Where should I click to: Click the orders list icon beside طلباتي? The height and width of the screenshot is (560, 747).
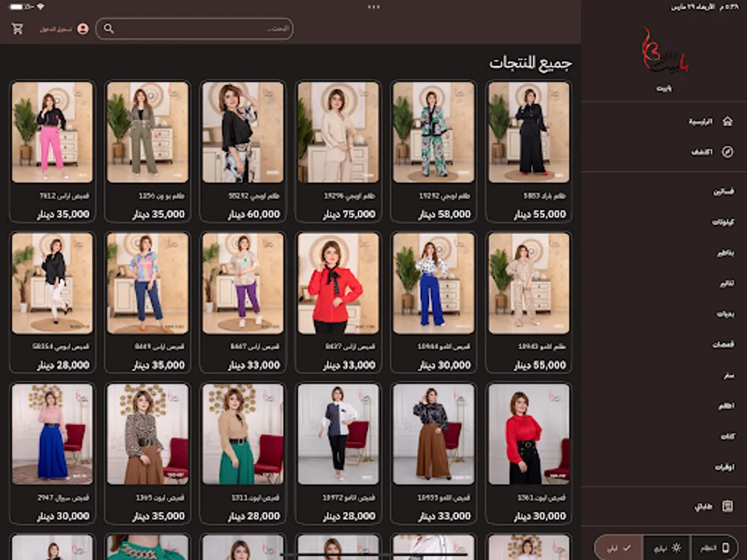tap(727, 506)
